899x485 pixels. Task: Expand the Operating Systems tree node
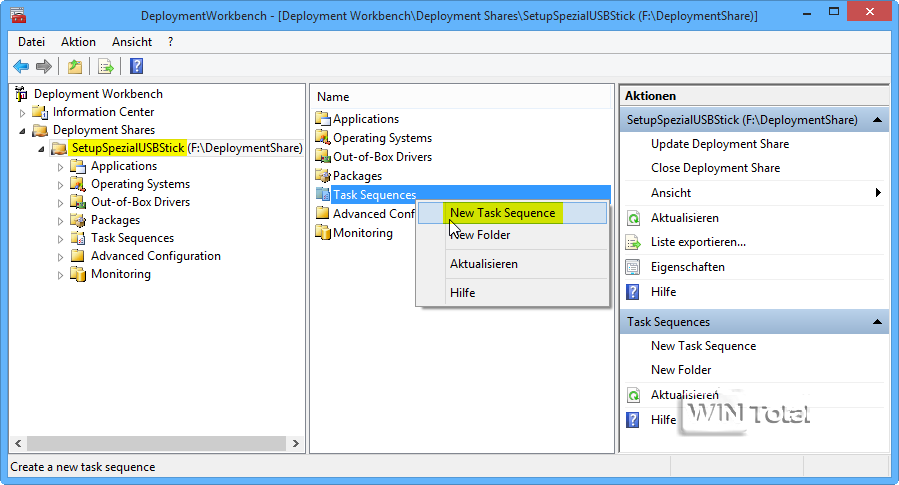tap(60, 185)
